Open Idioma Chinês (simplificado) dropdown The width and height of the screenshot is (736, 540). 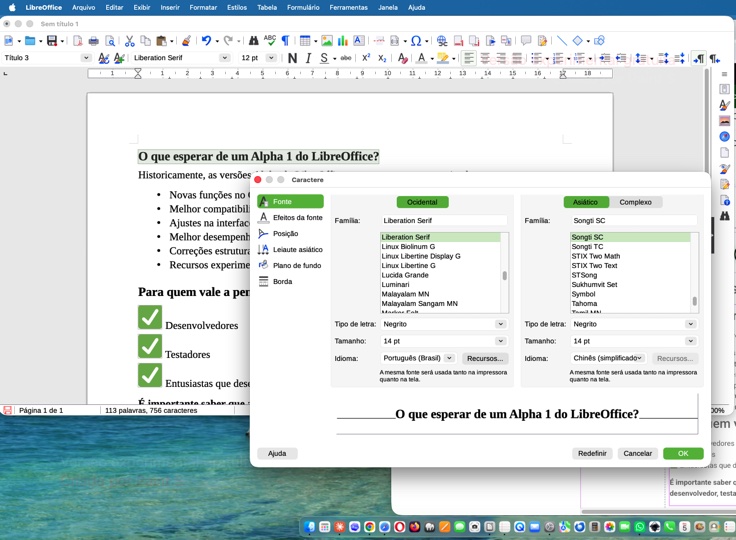[639, 358]
